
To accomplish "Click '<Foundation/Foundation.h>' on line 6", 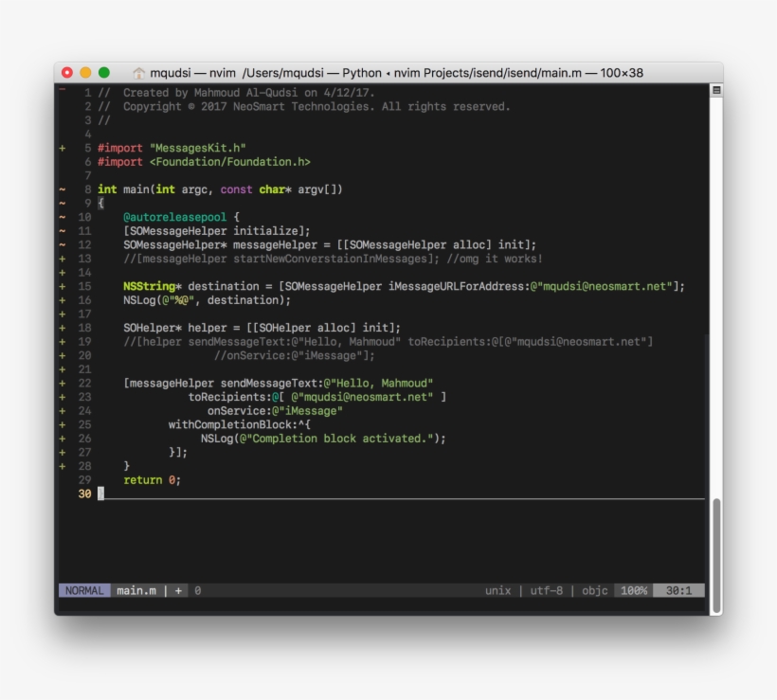I will (230, 161).
